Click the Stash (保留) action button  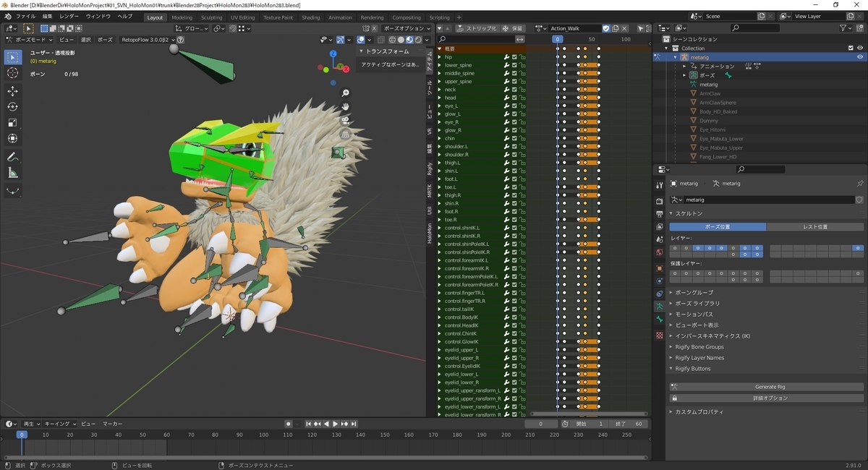click(x=514, y=28)
